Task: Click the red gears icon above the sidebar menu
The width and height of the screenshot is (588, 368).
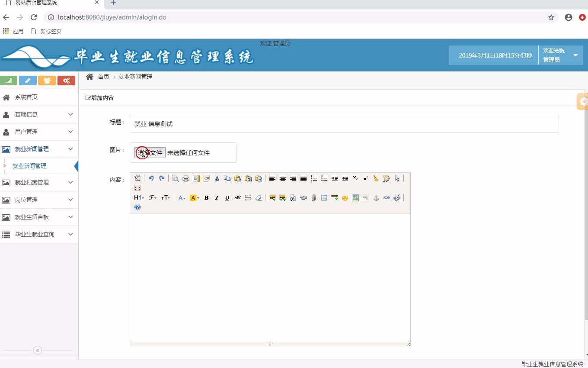Action: [x=66, y=80]
